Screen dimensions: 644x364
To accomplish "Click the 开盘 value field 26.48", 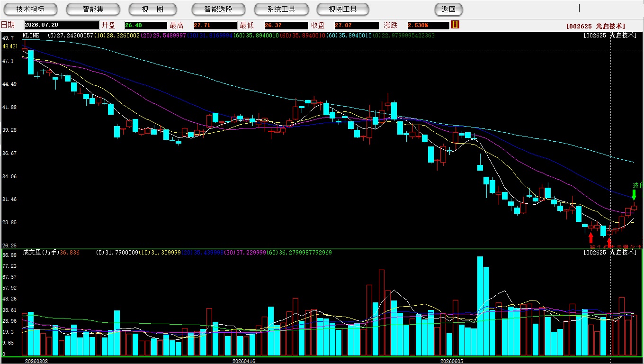I will point(146,25).
